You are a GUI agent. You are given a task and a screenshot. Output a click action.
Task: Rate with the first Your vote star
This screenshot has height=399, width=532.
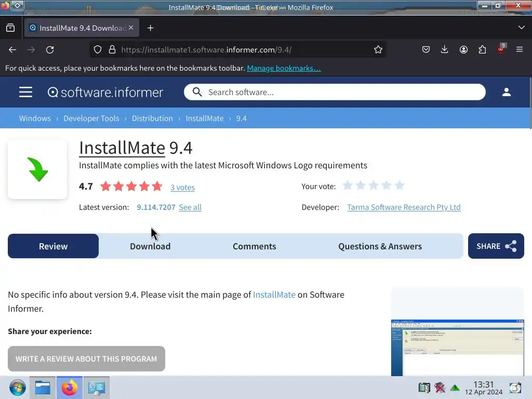coord(348,185)
